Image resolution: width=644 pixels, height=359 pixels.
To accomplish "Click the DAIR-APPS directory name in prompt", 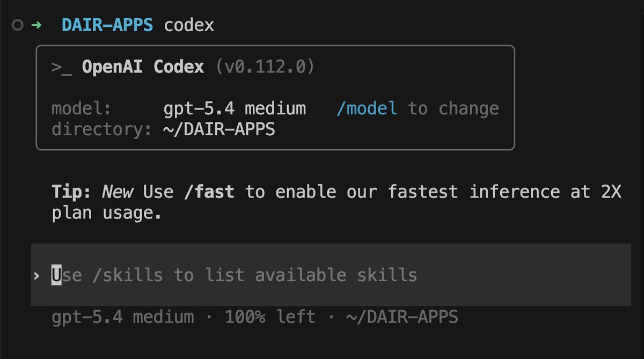I will pos(108,25).
